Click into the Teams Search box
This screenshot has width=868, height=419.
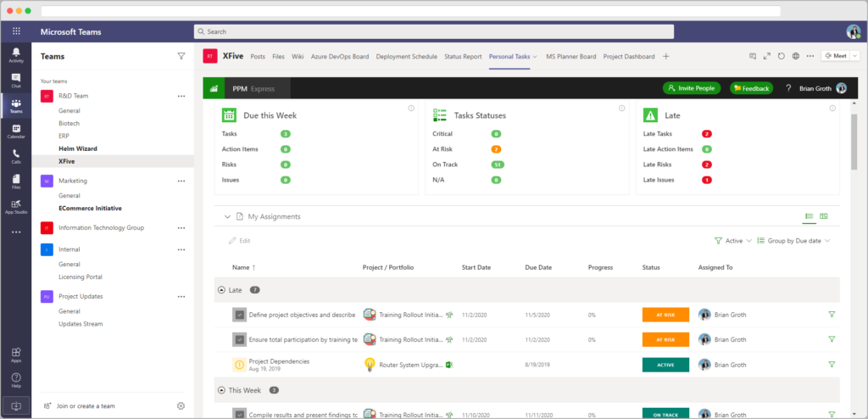coord(433,31)
